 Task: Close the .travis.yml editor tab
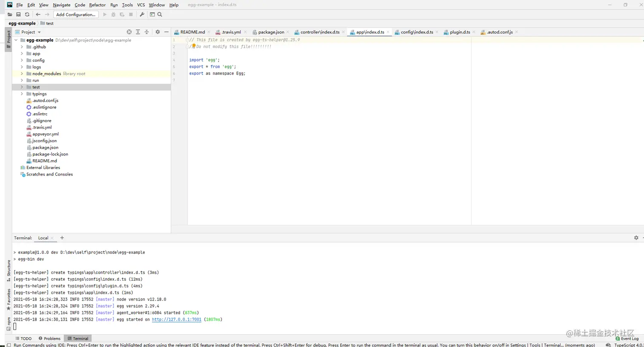[245, 32]
